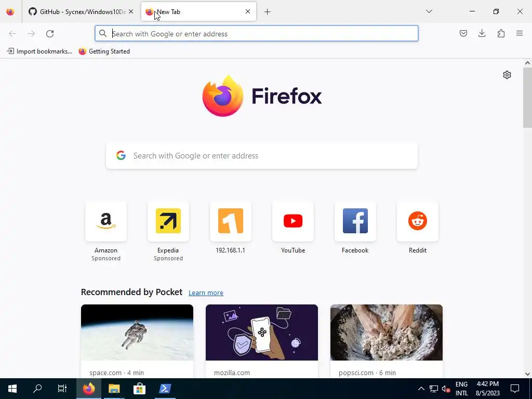Click the "popsci.com · 6 min" caption
Image resolution: width=532 pixels, height=399 pixels.
pos(367,373)
